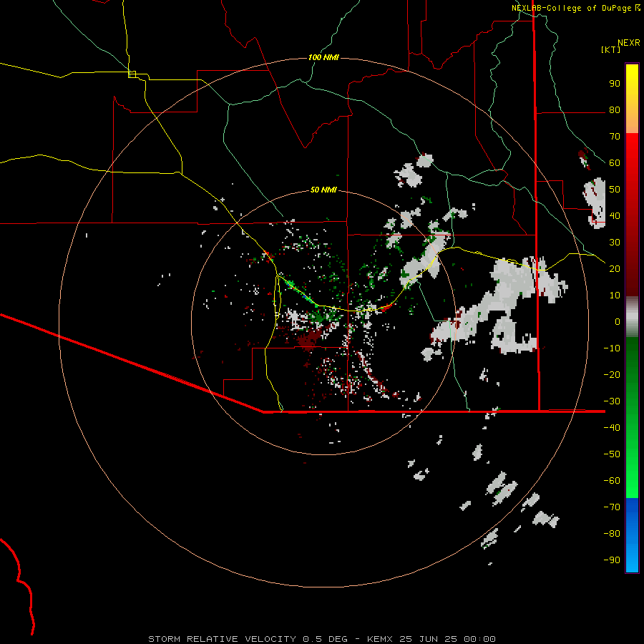Click the 0 value on the velocity scale
The height and width of the screenshot is (644, 644).
click(x=618, y=321)
